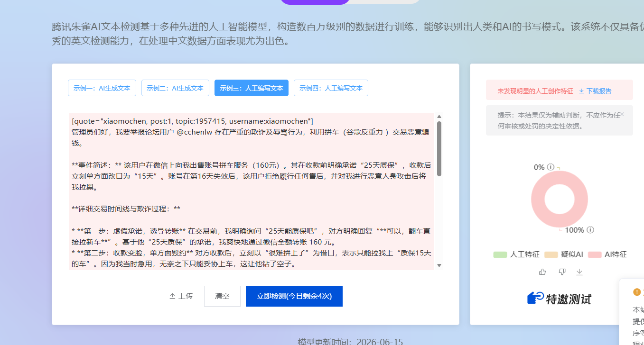Click the 模型更新时间 text below panel
644x345 pixels.
click(x=350, y=342)
